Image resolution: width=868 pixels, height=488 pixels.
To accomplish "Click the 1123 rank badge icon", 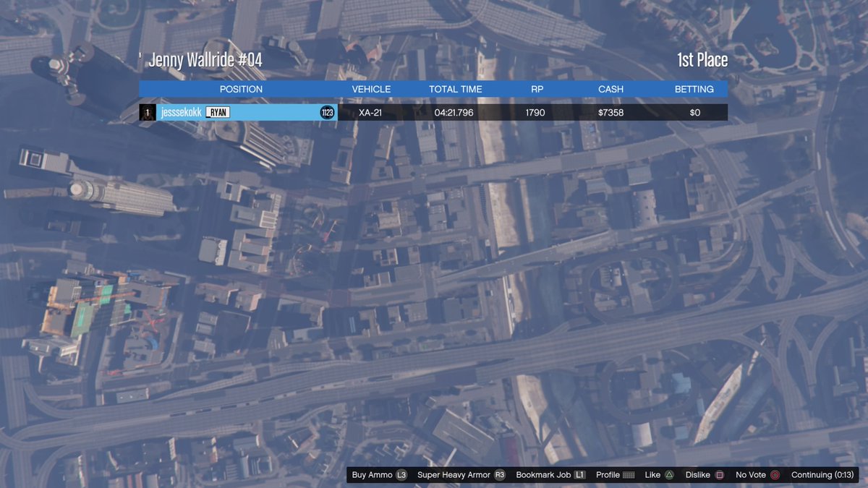I will click(x=327, y=113).
